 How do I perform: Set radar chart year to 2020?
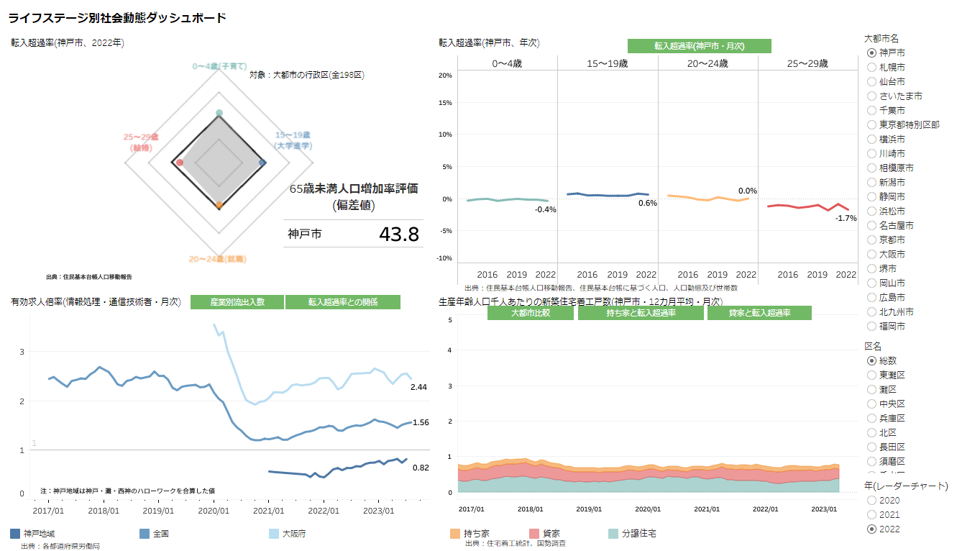pos(872,500)
